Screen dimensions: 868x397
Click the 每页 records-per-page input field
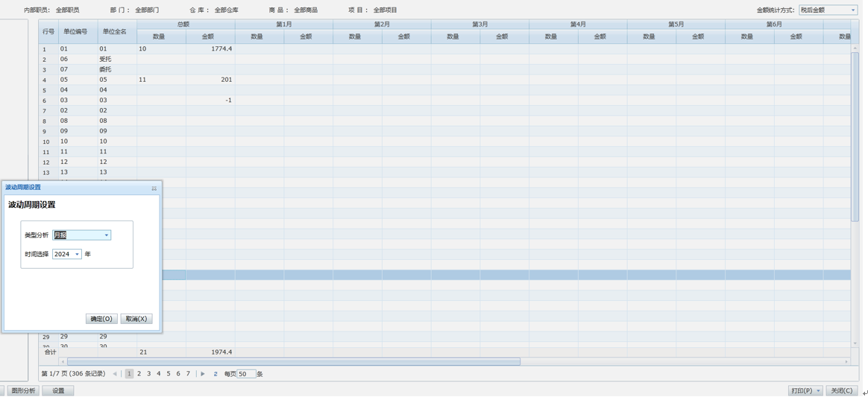[x=246, y=374]
